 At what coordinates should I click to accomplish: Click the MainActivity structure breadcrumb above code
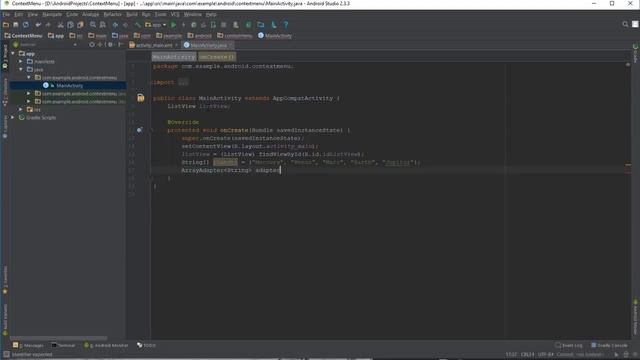click(x=174, y=57)
